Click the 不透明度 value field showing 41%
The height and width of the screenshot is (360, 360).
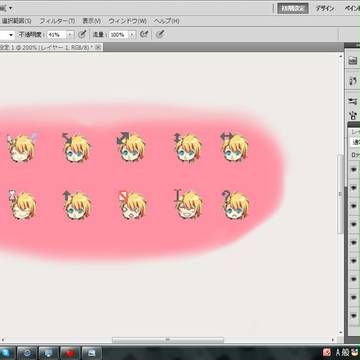57,35
